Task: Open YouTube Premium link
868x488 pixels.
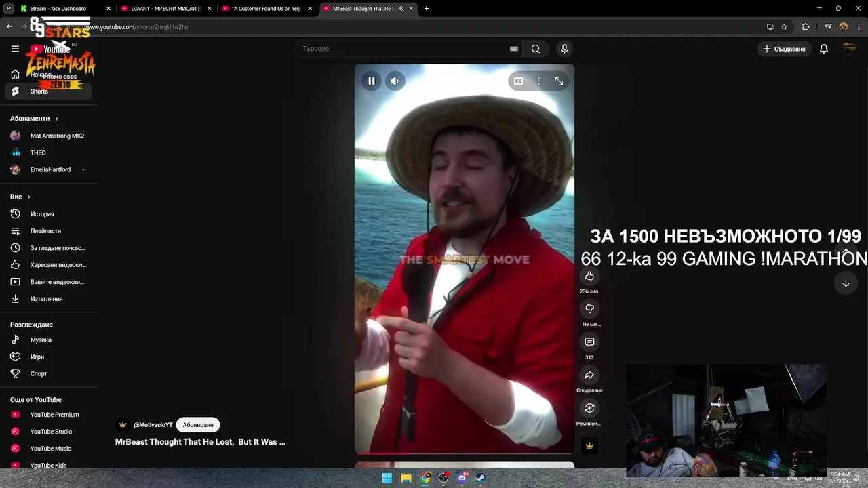Action: [48, 415]
